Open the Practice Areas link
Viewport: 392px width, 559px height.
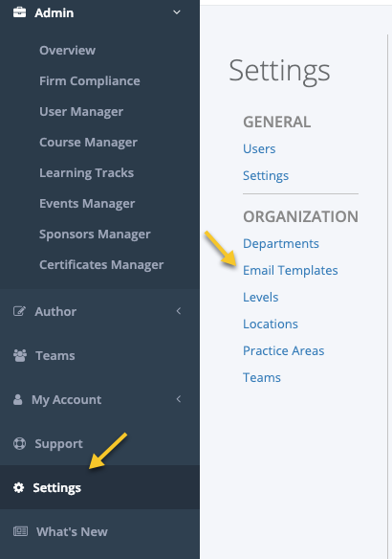283,350
